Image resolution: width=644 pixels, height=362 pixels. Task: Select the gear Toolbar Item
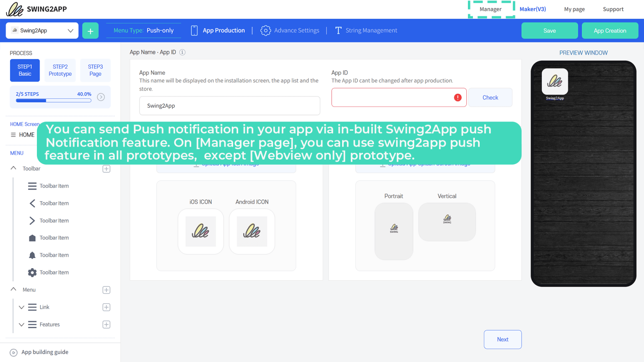(x=32, y=272)
